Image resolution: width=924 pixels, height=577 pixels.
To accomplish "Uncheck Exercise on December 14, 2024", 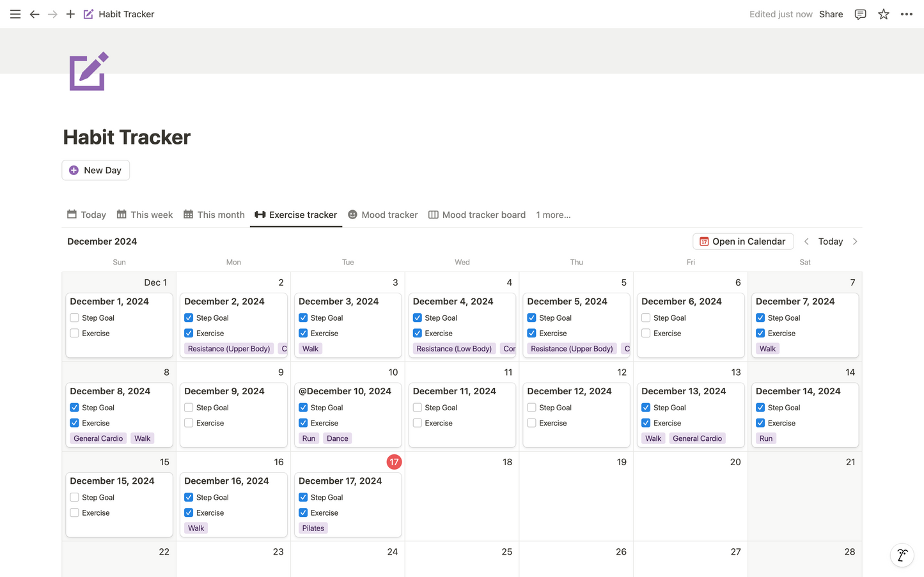I will (760, 423).
